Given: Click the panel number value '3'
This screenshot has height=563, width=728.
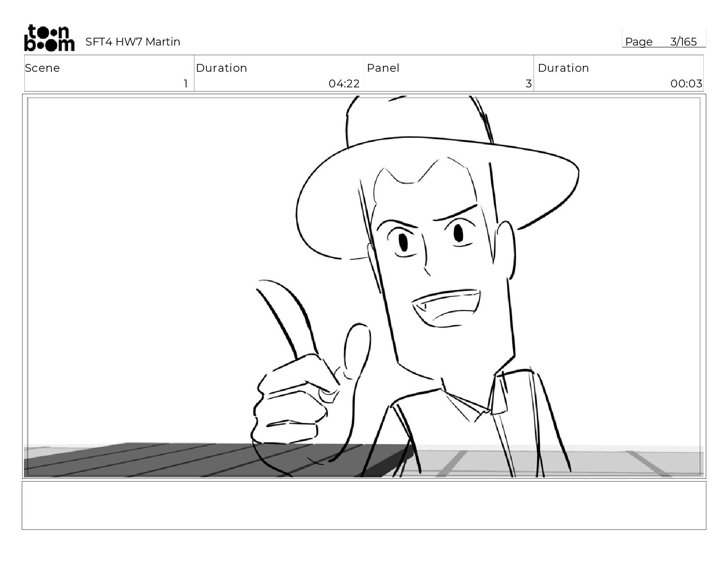Looking at the screenshot, I should click(529, 84).
